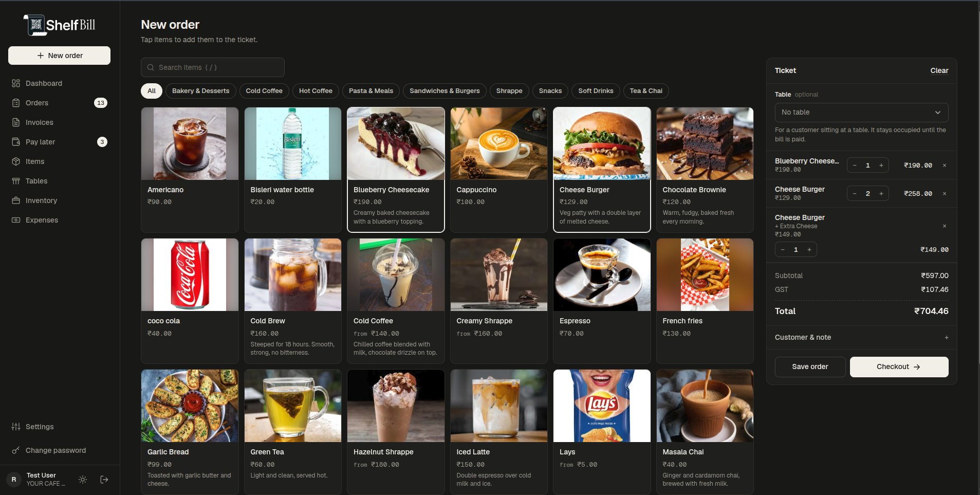Open Test User profile avatar
The width and height of the screenshot is (980, 495).
tap(14, 480)
